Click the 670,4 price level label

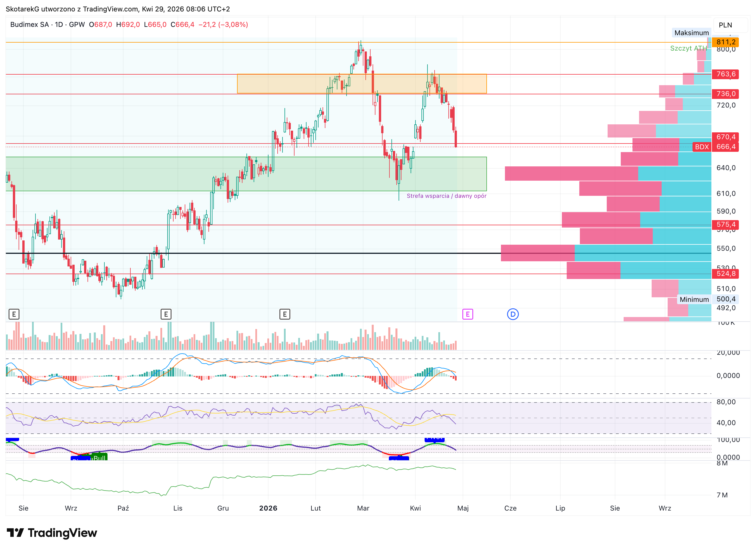[x=725, y=137]
